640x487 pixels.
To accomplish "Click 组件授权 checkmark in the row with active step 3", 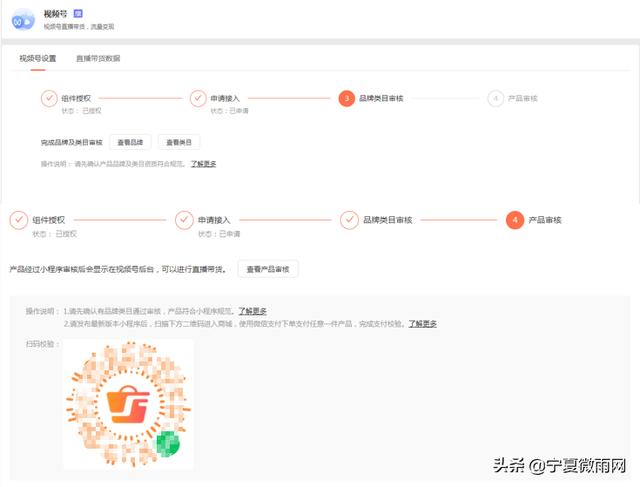I will [x=49, y=98].
